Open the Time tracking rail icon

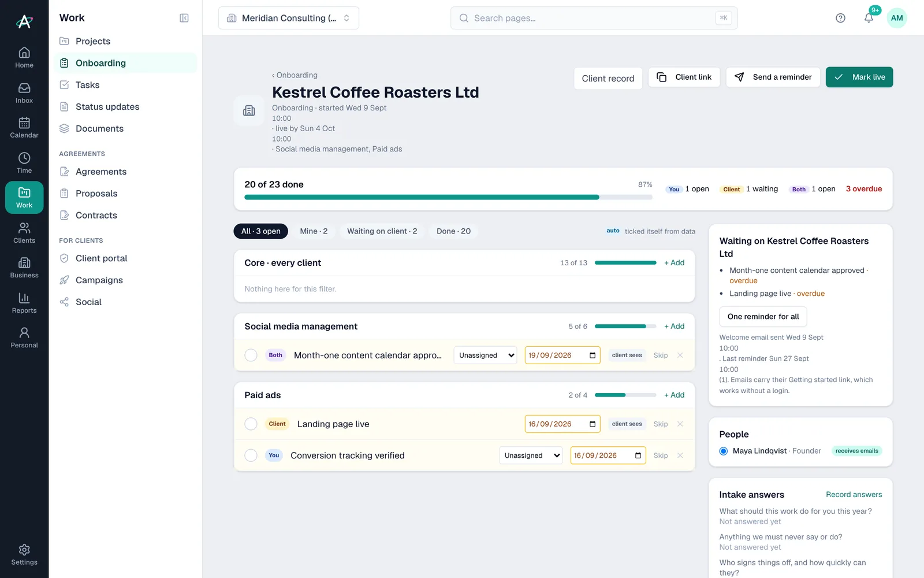(24, 163)
